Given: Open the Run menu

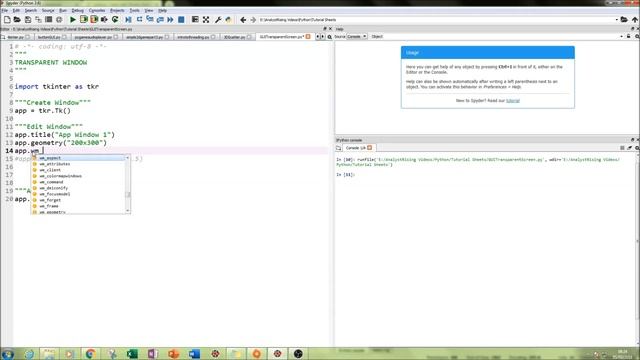Looking at the screenshot, I should tap(62, 10).
